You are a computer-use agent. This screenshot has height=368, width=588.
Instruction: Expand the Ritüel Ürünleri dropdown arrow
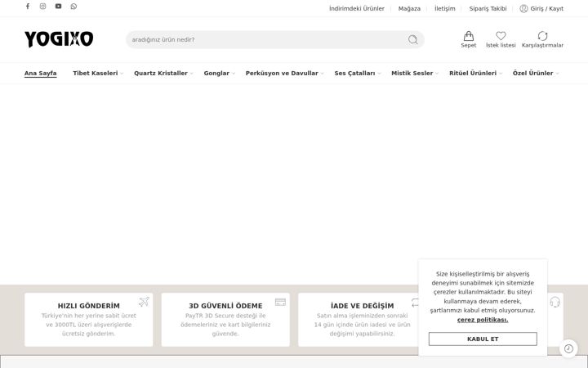[x=501, y=74]
